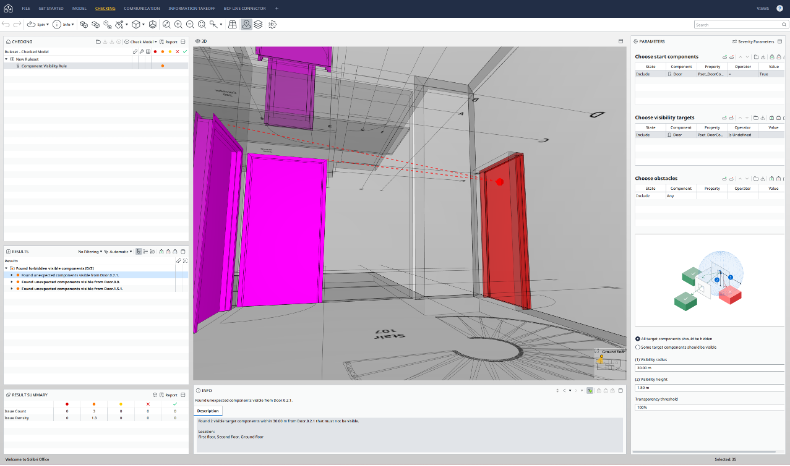Select the Component Visibility Rule item

[43, 65]
